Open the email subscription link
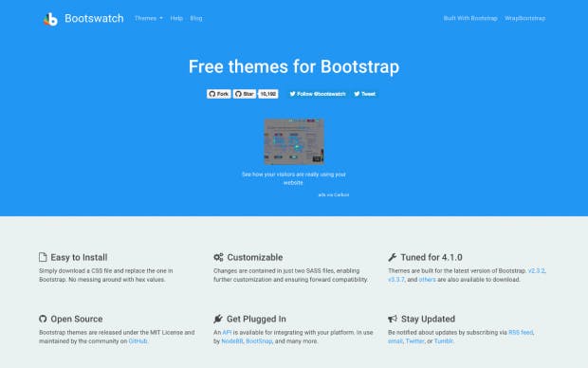The image size is (588, 368). [395, 341]
